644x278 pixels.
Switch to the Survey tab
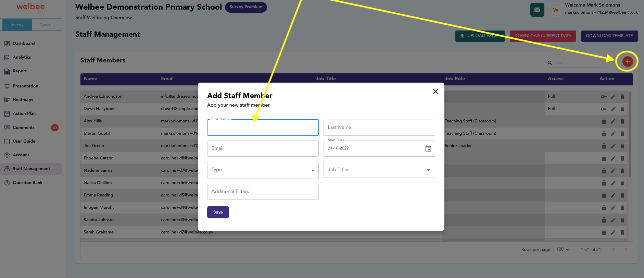click(x=17, y=24)
